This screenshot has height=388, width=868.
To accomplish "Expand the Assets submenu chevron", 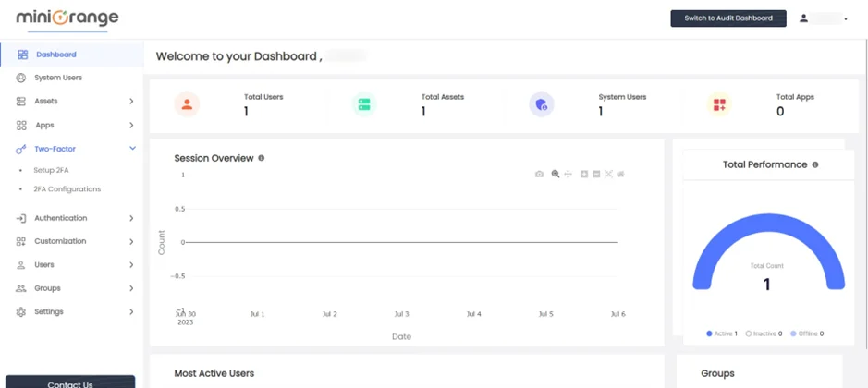I will point(131,102).
